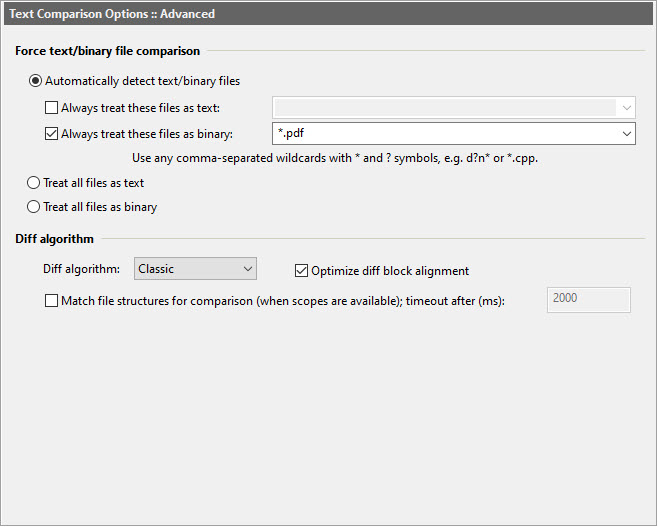Enable "Match file structures for comparison" checkbox

[52, 300]
